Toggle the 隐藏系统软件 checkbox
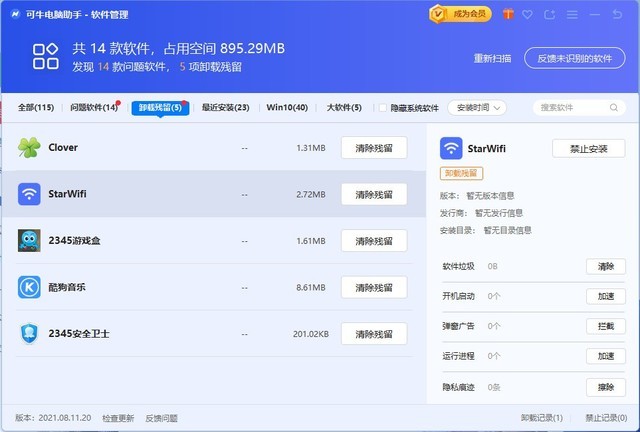 pos(382,108)
